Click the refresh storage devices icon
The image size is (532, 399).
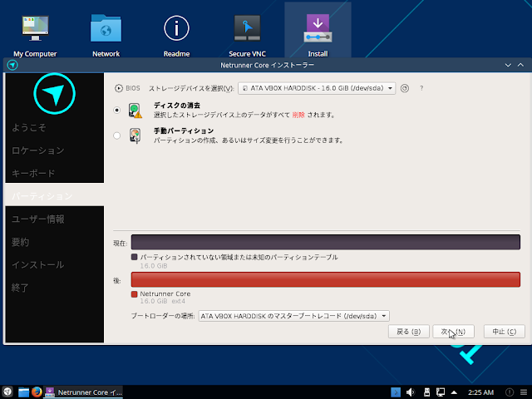click(405, 88)
